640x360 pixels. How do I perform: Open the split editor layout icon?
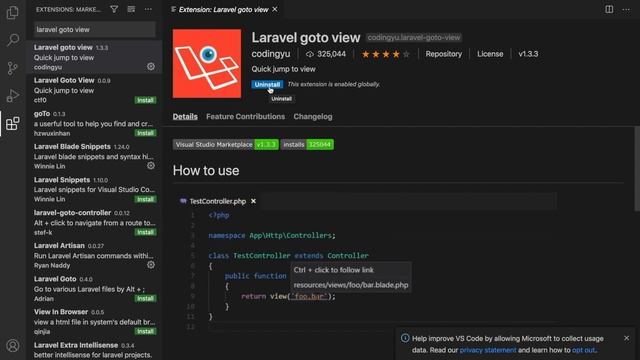pos(609,9)
